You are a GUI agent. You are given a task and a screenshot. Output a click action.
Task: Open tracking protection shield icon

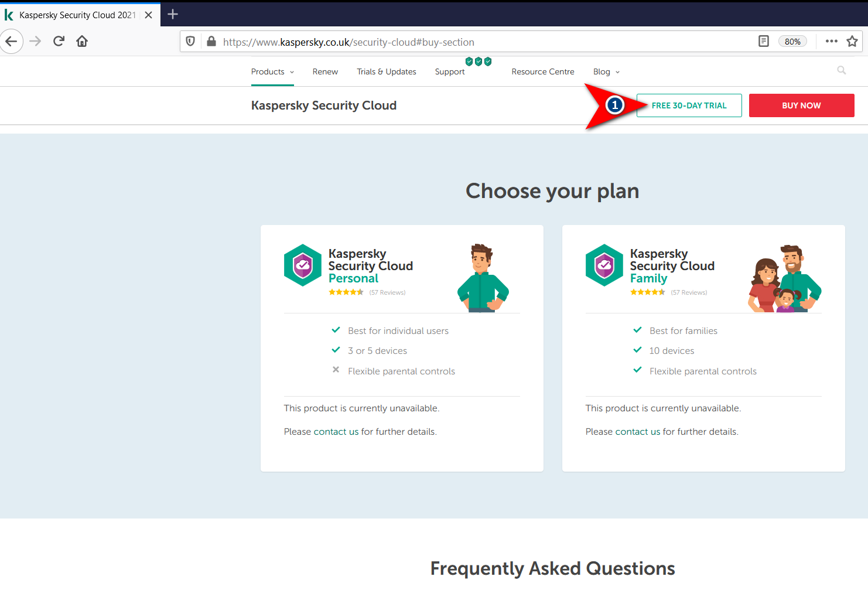(190, 42)
